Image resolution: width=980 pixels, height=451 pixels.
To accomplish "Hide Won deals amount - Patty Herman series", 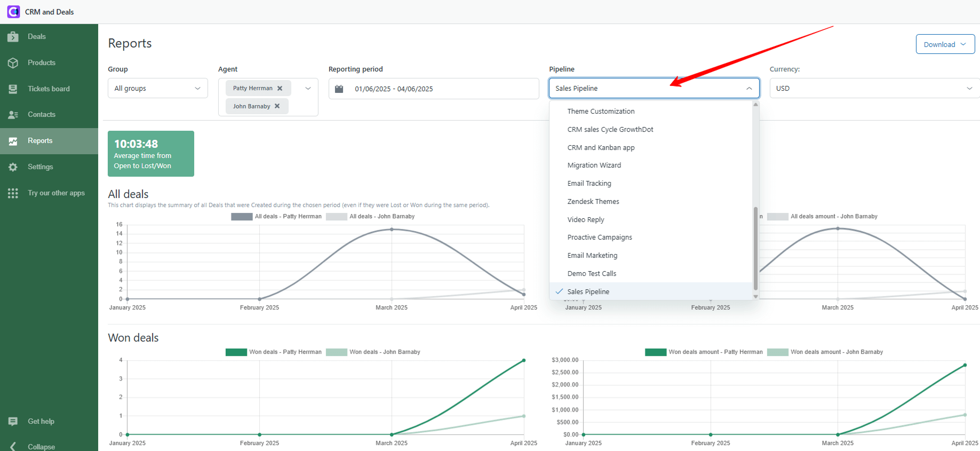I will pyautogui.click(x=704, y=352).
